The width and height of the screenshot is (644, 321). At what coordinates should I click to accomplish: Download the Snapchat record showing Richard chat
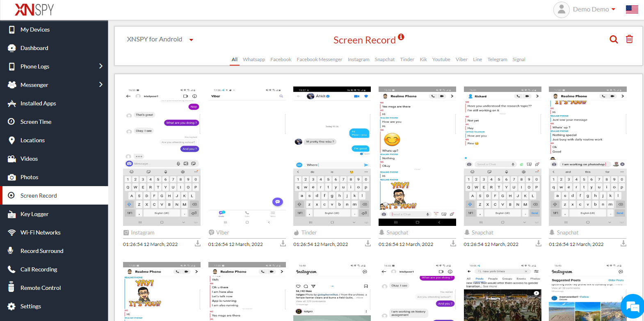click(539, 244)
